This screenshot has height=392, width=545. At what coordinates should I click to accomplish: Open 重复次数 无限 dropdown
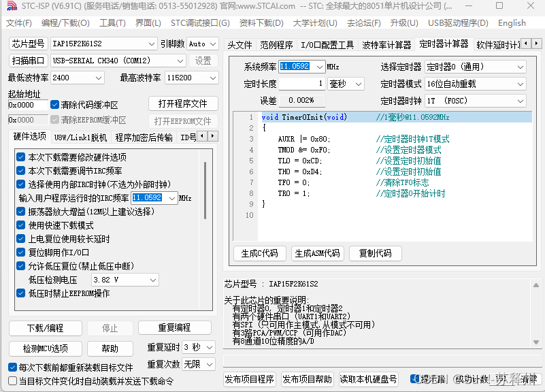tap(199, 364)
